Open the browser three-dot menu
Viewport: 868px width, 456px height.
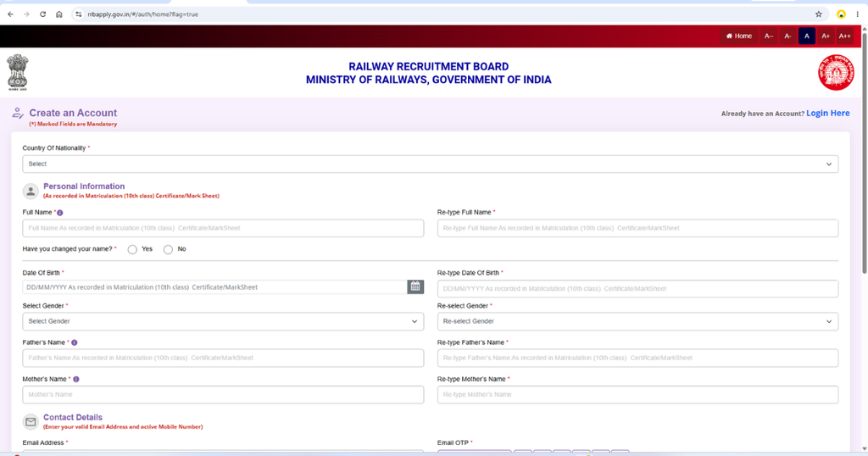pyautogui.click(x=858, y=14)
